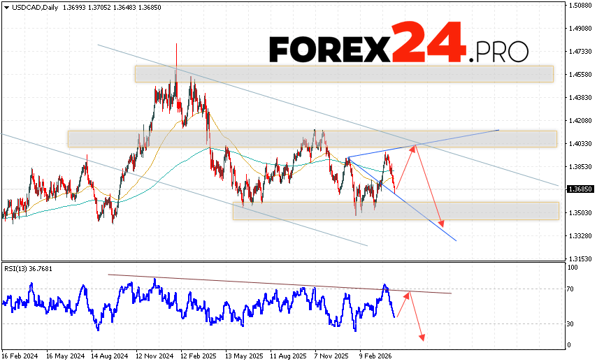Viewport: 597px width, 364px height.
Task: Click the current price tag 1.36850
Action: point(580,189)
